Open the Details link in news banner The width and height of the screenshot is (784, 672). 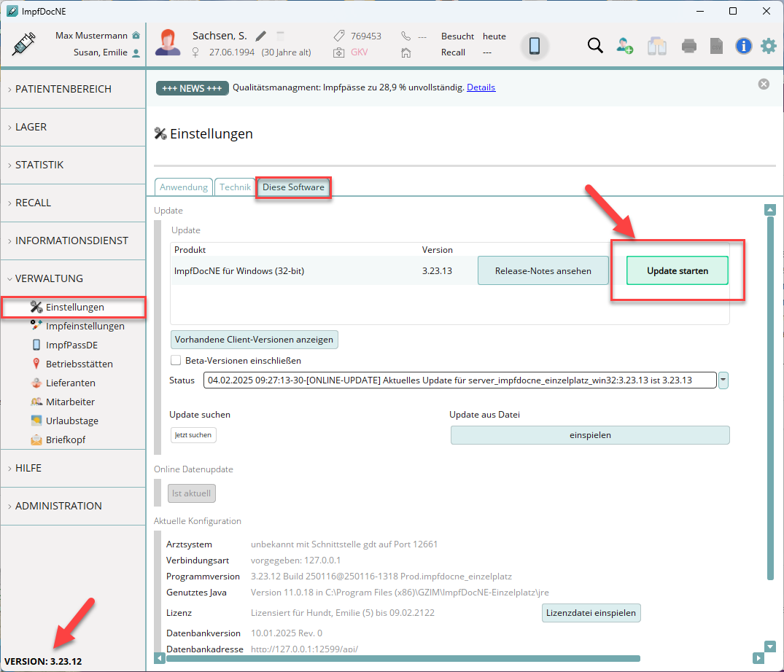pos(481,87)
